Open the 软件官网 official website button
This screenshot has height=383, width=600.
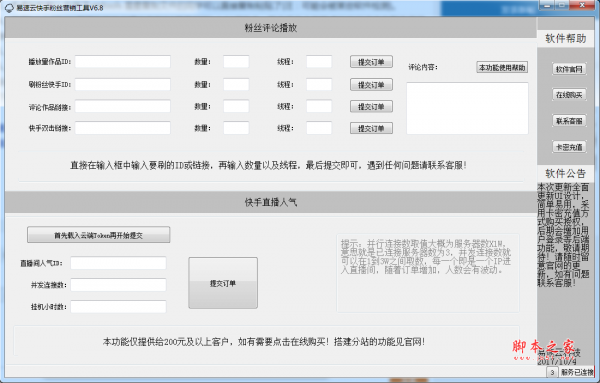click(x=569, y=69)
